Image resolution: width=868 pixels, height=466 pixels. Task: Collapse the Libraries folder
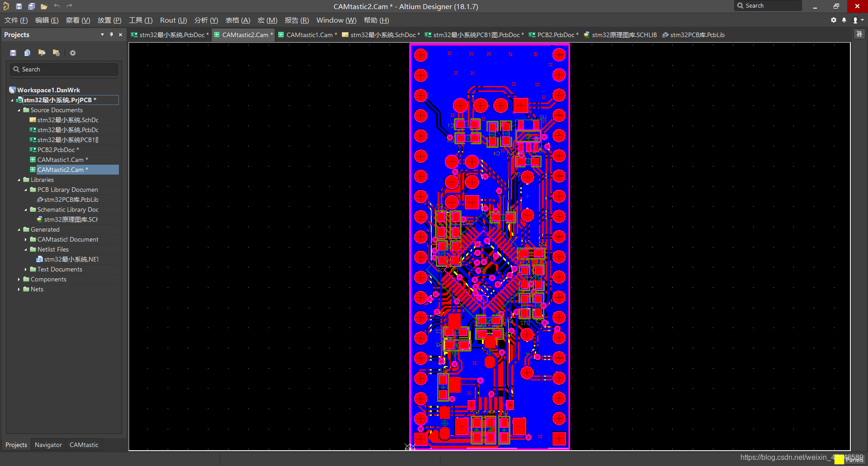pyautogui.click(x=19, y=180)
